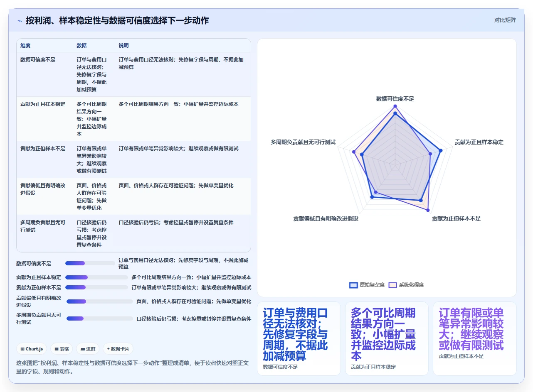Viewport: 533px width, 392px height.
Task: Click the progress row label 多周期负贡献且无可行测试
Action: click(x=39, y=318)
